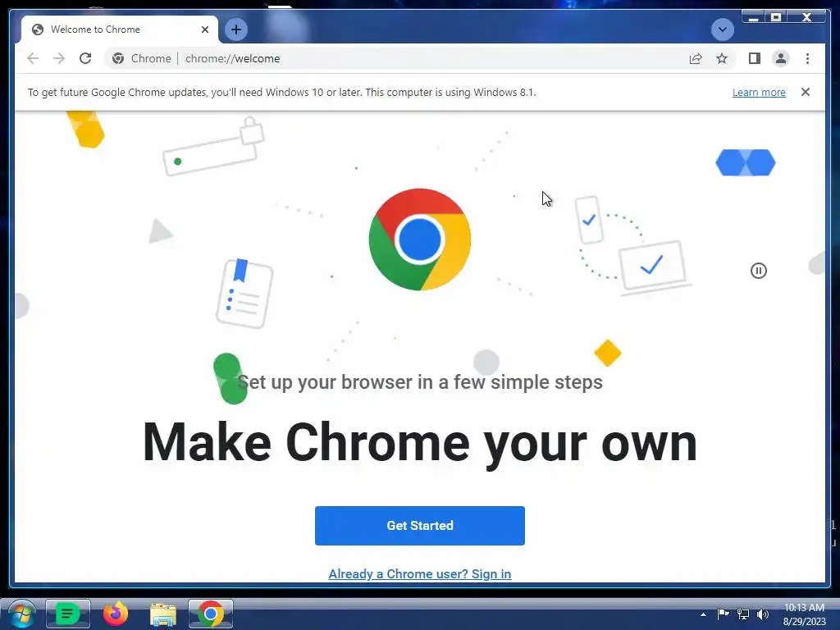Open Already a Chrome user? Sign in
This screenshot has height=630, width=840.
point(419,573)
